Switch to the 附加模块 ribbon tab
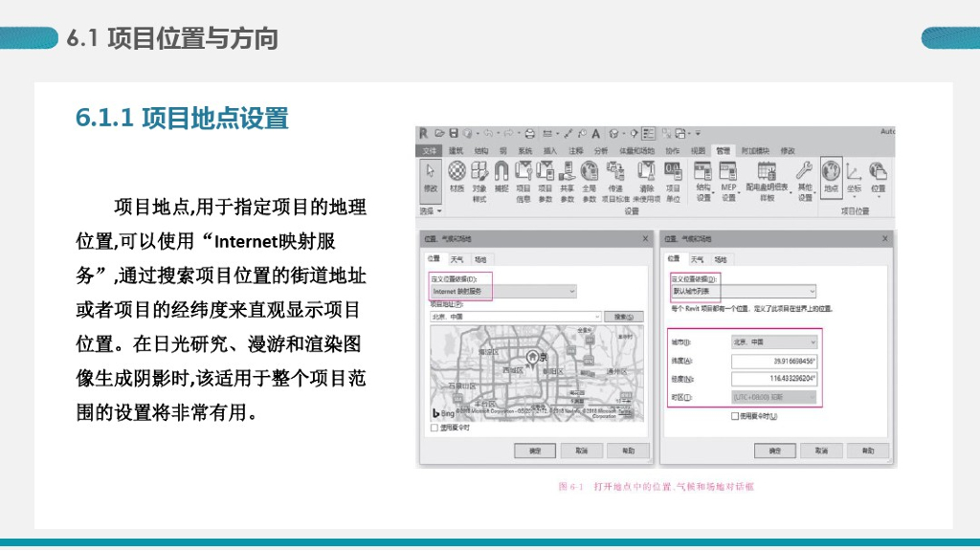The image size is (980, 551). pyautogui.click(x=755, y=150)
